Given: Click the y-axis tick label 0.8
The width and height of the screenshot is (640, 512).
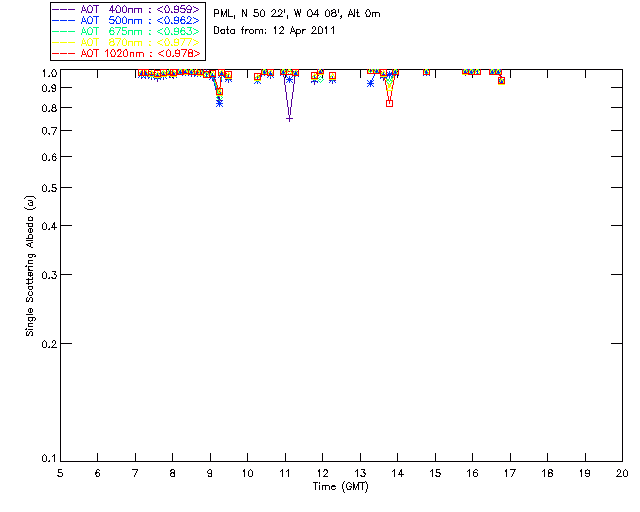Looking at the screenshot, I should point(49,108).
